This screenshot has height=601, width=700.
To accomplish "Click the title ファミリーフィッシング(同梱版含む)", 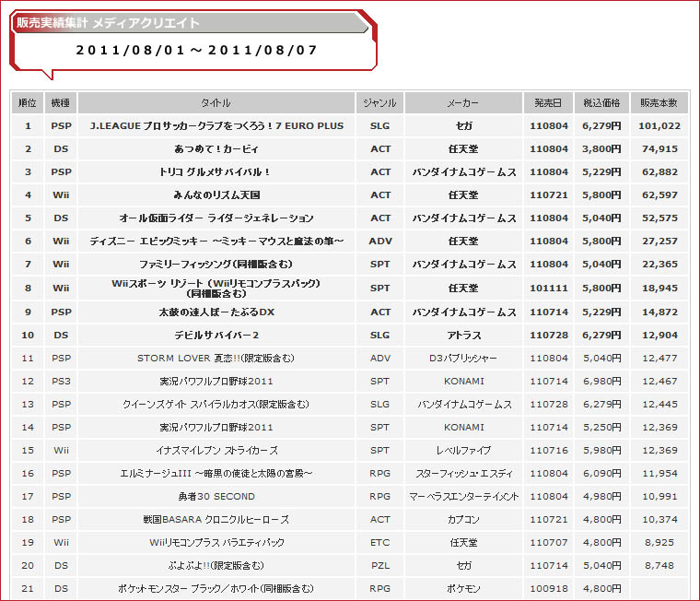I will (x=216, y=265).
